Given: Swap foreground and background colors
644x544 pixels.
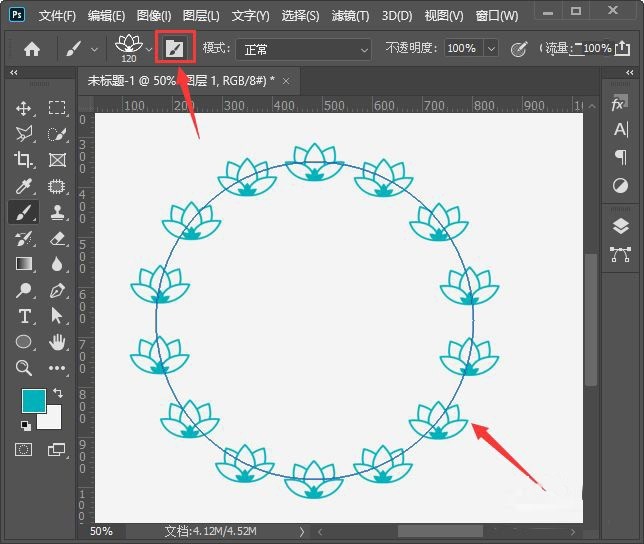Looking at the screenshot, I should pyautogui.click(x=57, y=393).
